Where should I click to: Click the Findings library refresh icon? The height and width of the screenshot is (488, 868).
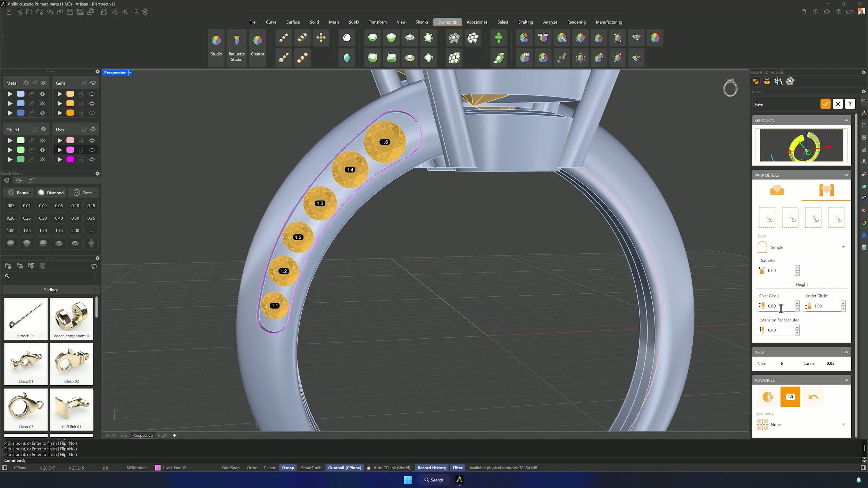pyautogui.click(x=94, y=266)
